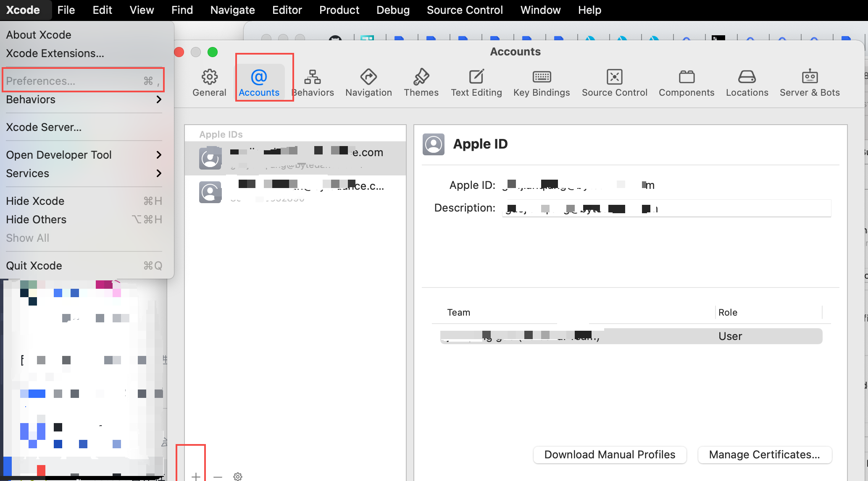Image resolution: width=868 pixels, height=481 pixels.
Task: Choose Hide Xcode menu item
Action: coord(84,201)
